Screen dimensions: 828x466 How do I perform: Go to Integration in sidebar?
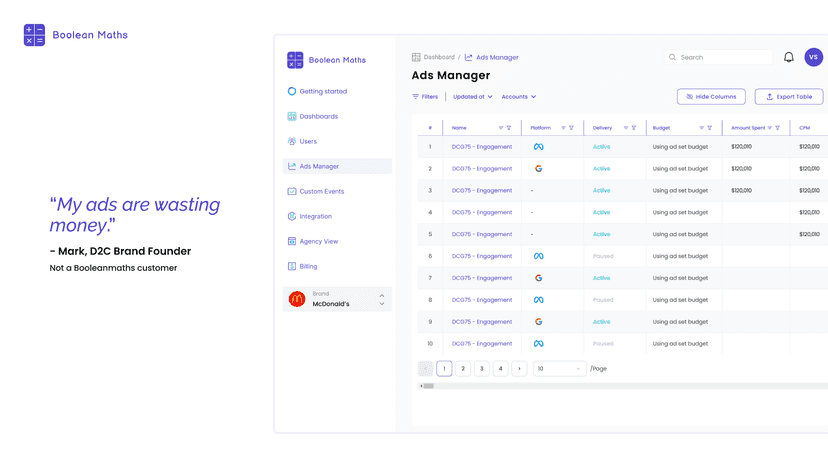(309, 217)
